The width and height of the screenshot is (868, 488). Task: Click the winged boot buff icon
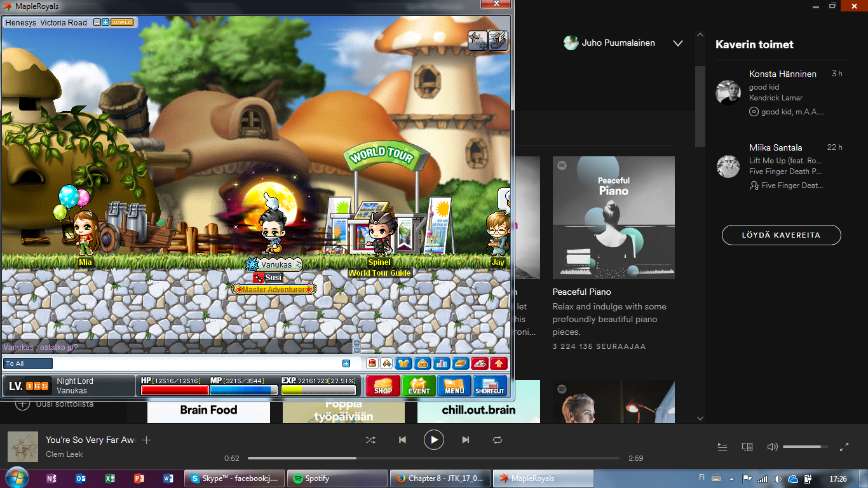click(498, 41)
